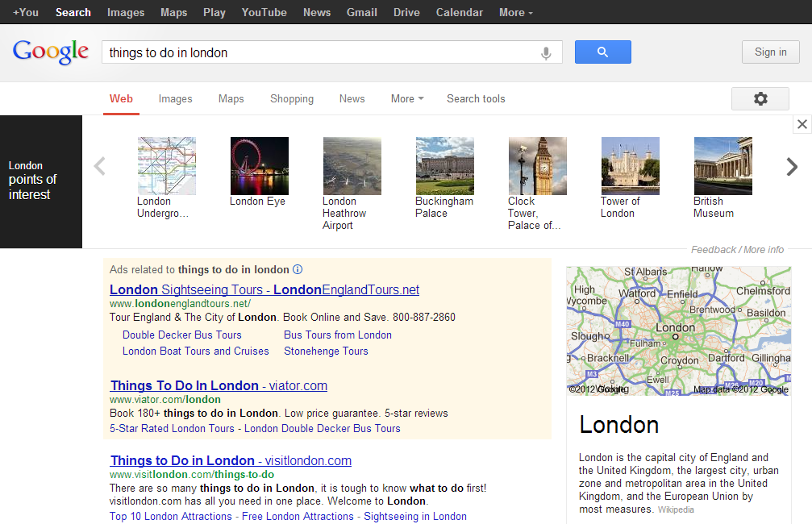The height and width of the screenshot is (524, 812).
Task: Show next carousel items with right arrow
Action: tap(792, 166)
